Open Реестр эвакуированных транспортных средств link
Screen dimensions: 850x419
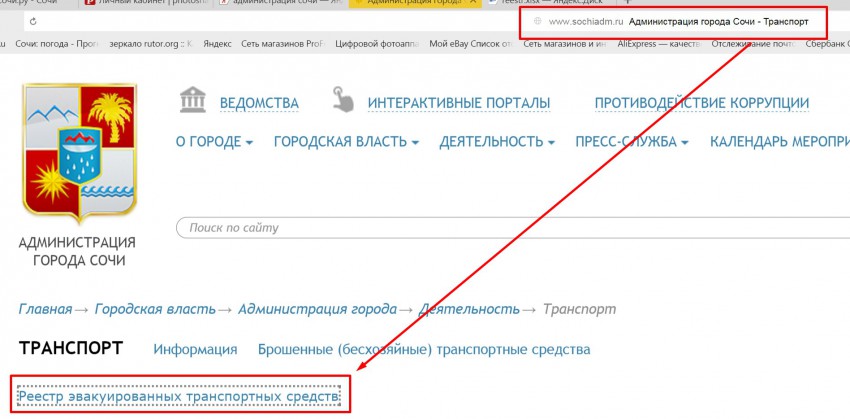tap(181, 397)
